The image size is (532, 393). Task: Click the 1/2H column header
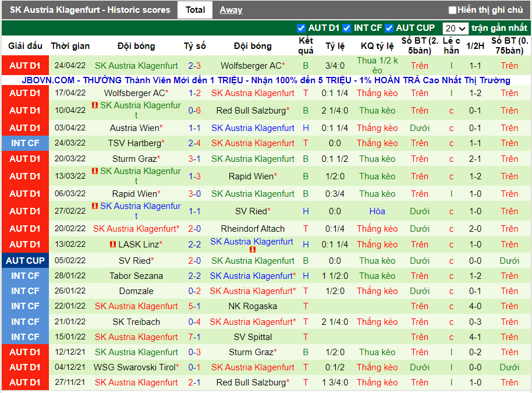click(x=475, y=46)
